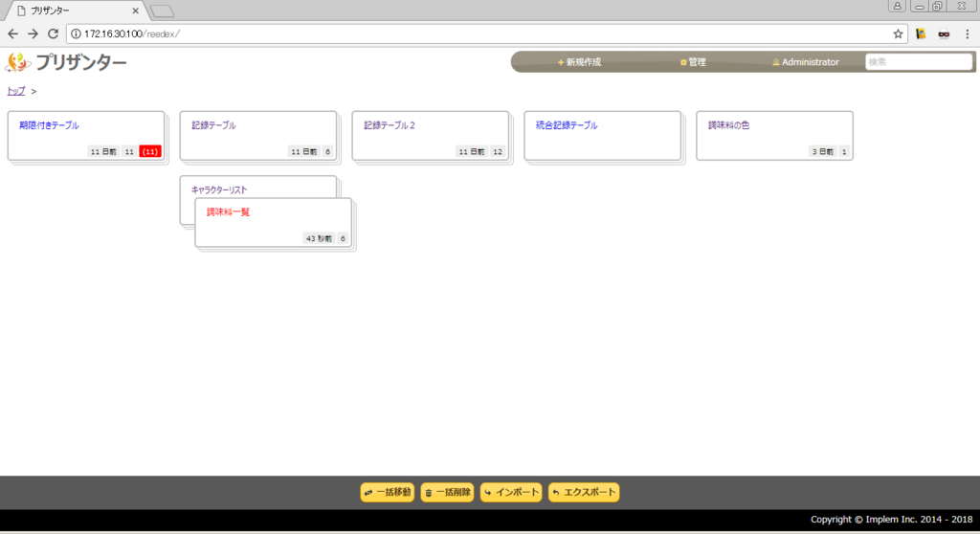
Task: Click the glasses browser extension icon
Action: coord(944,34)
